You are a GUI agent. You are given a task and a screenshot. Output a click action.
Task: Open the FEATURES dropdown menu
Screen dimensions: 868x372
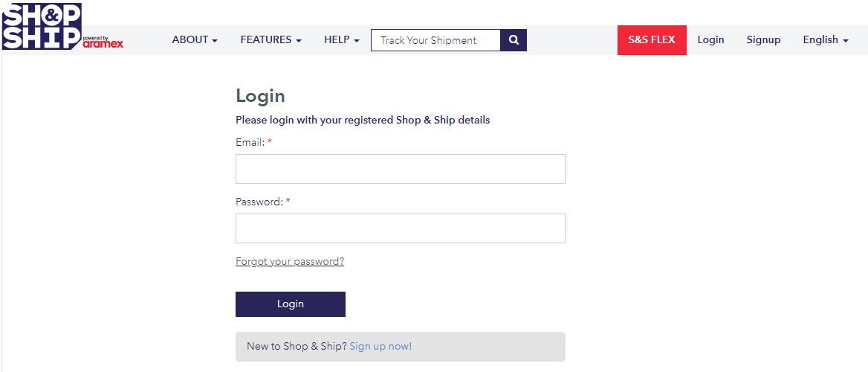pyautogui.click(x=271, y=40)
